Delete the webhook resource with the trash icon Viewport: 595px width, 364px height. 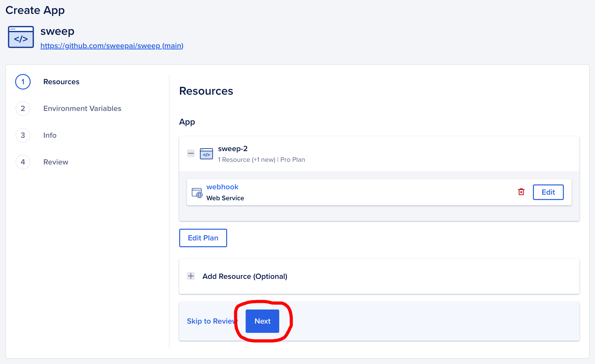(521, 192)
